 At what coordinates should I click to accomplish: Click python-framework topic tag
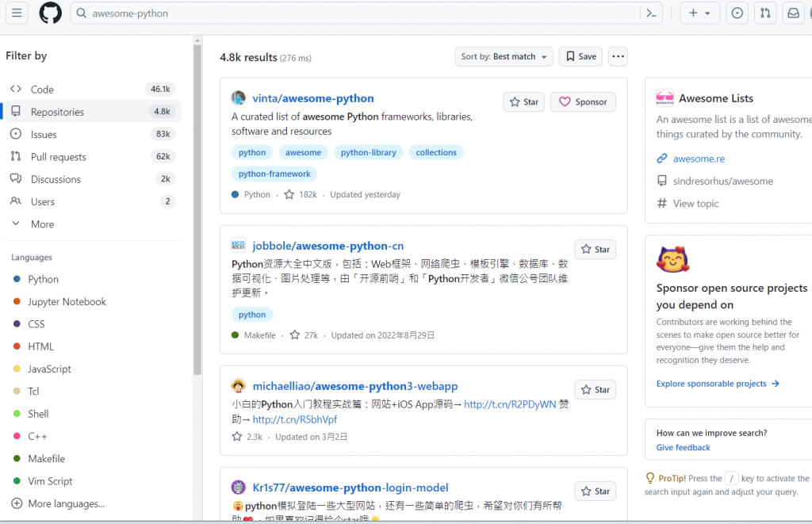point(274,174)
